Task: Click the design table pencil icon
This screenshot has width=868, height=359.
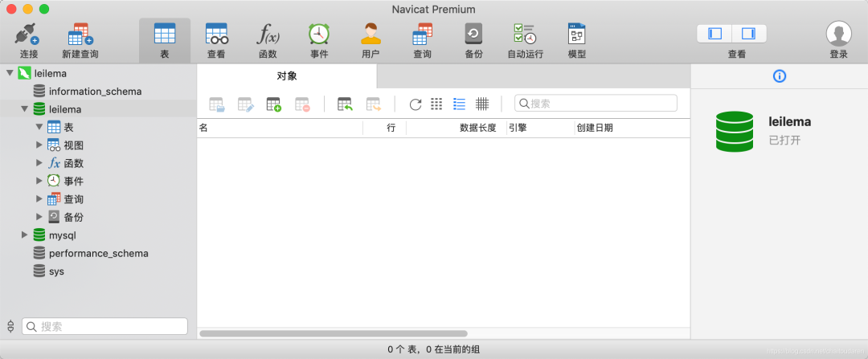Action: pyautogui.click(x=245, y=104)
